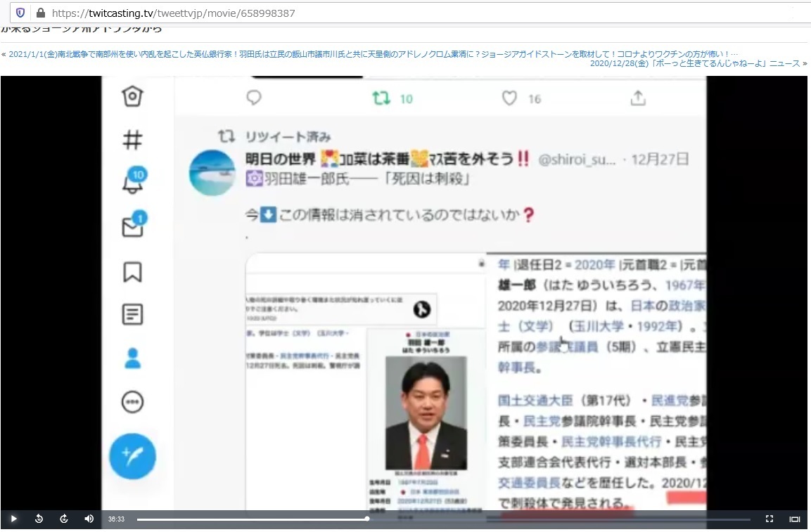Open the profile person icon

tap(132, 358)
